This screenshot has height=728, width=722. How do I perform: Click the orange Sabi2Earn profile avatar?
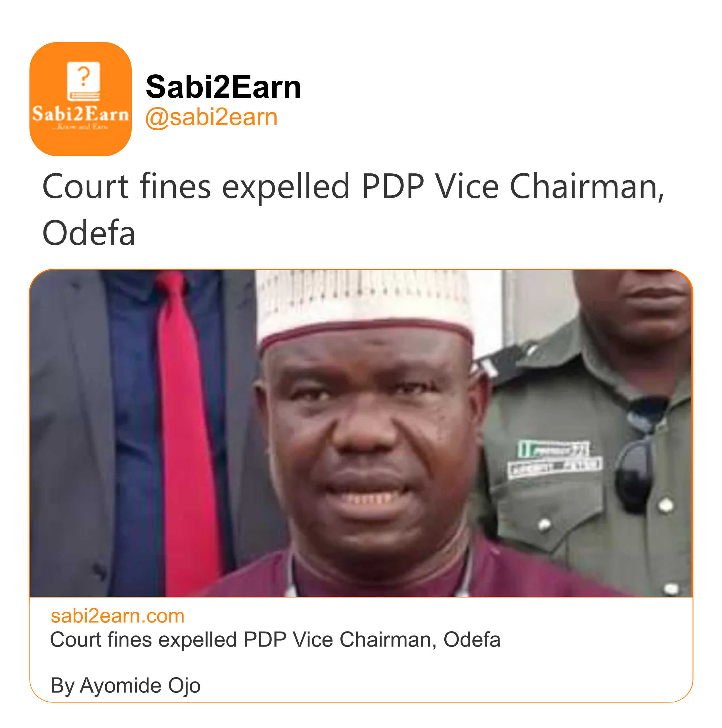[80, 99]
